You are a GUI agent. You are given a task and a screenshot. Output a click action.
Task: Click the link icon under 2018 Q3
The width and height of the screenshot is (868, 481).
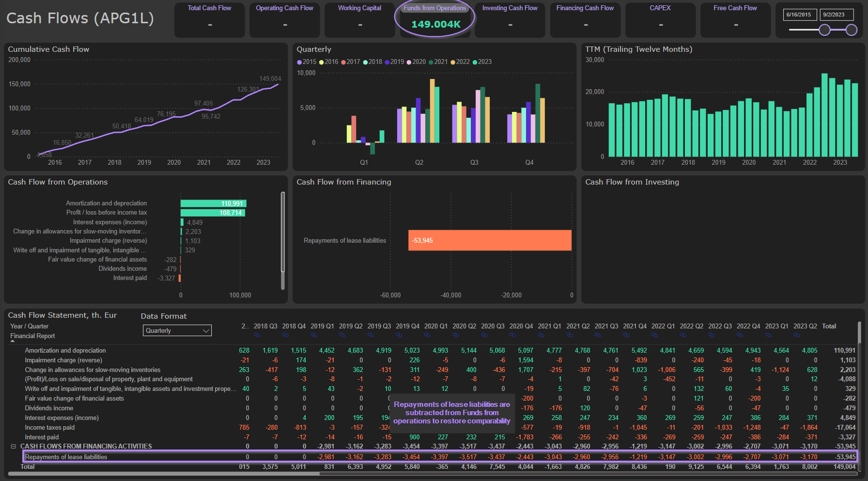point(257,335)
